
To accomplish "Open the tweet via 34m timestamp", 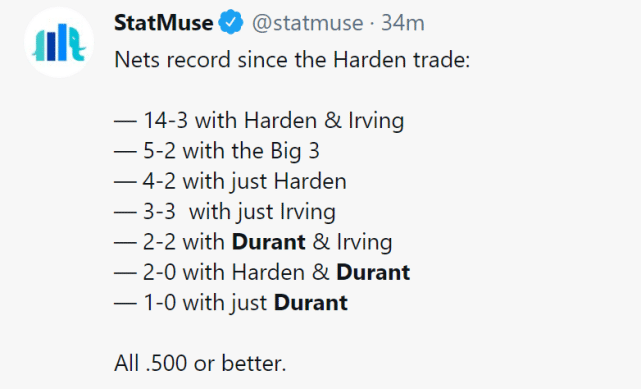I will point(403,23).
